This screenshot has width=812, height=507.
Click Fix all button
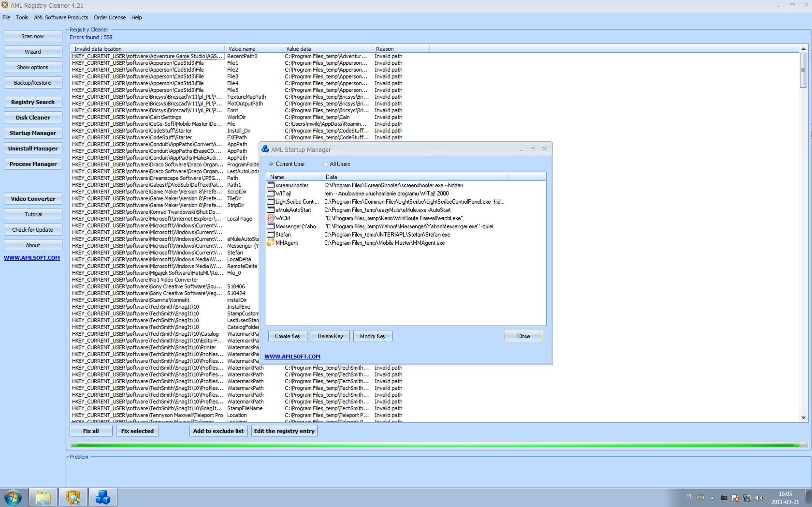[x=91, y=431]
